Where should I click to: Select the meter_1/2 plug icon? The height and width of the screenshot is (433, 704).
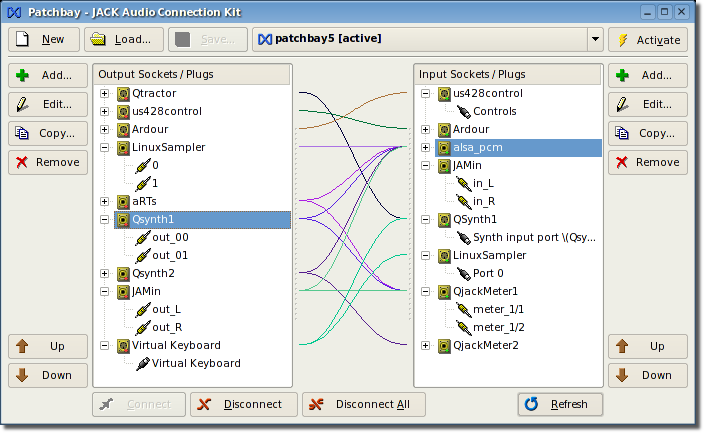point(464,327)
